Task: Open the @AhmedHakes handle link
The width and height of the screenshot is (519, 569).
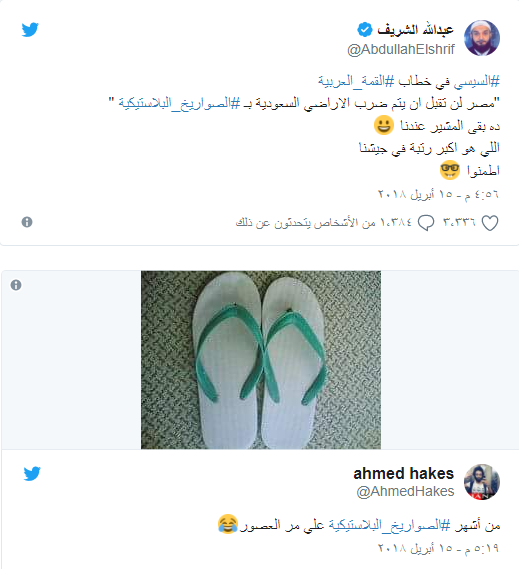Action: coord(405,491)
